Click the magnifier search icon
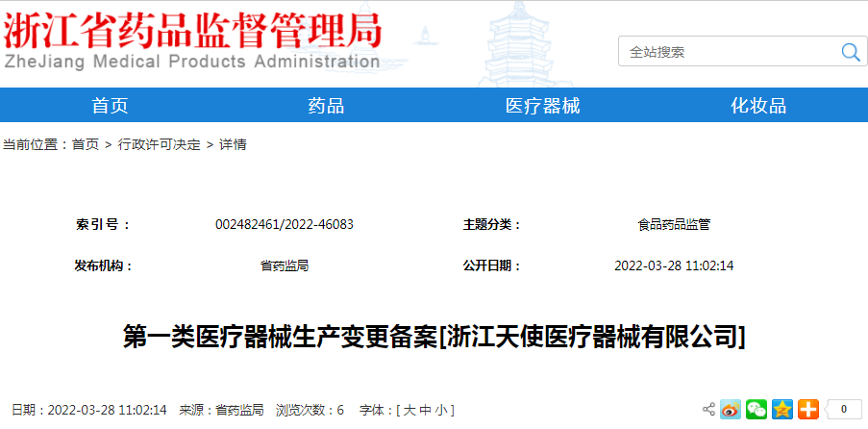Screen dimensions: 868x429 coord(851,52)
